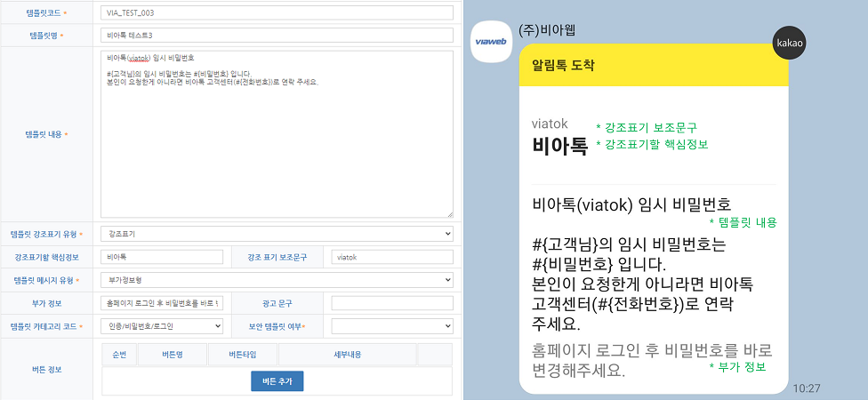This screenshot has width=868, height=400.
Task: Click the 템플릿 메시지 유형 label
Action: [46, 281]
